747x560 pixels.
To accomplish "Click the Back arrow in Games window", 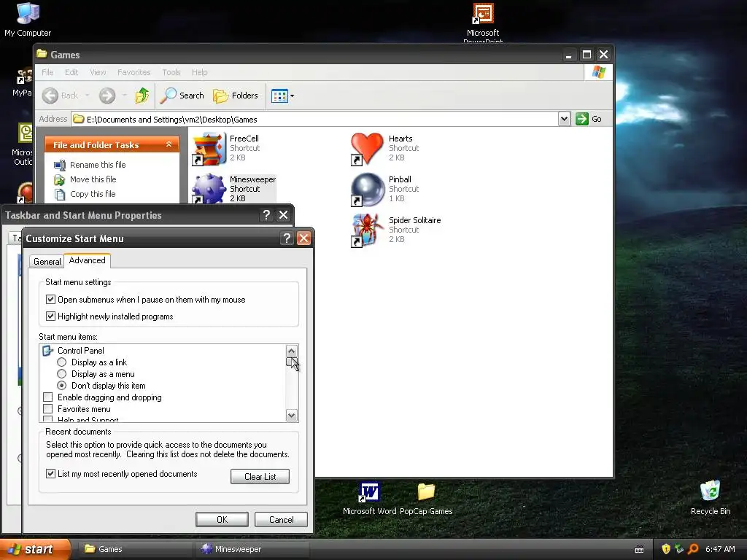I will [x=50, y=96].
